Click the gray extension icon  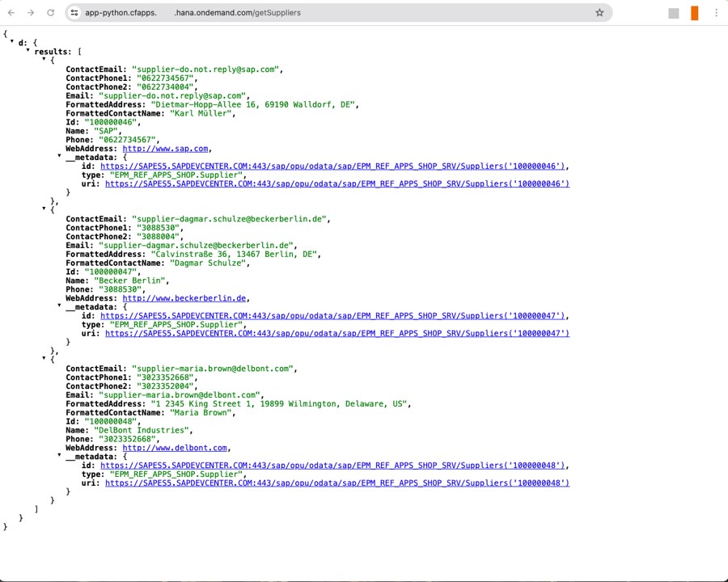[x=674, y=12]
